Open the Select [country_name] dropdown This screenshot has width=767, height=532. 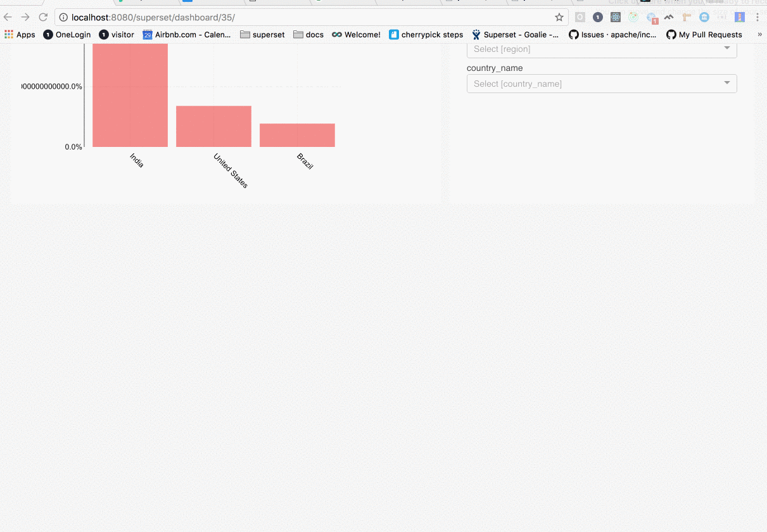(602, 84)
